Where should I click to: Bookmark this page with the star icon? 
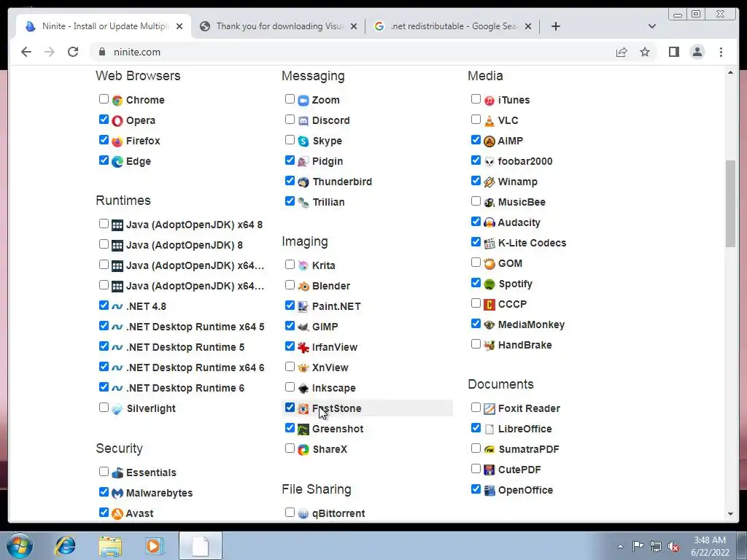(645, 52)
